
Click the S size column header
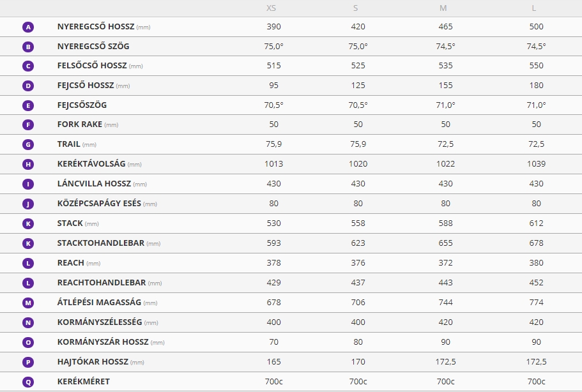pyautogui.click(x=356, y=8)
